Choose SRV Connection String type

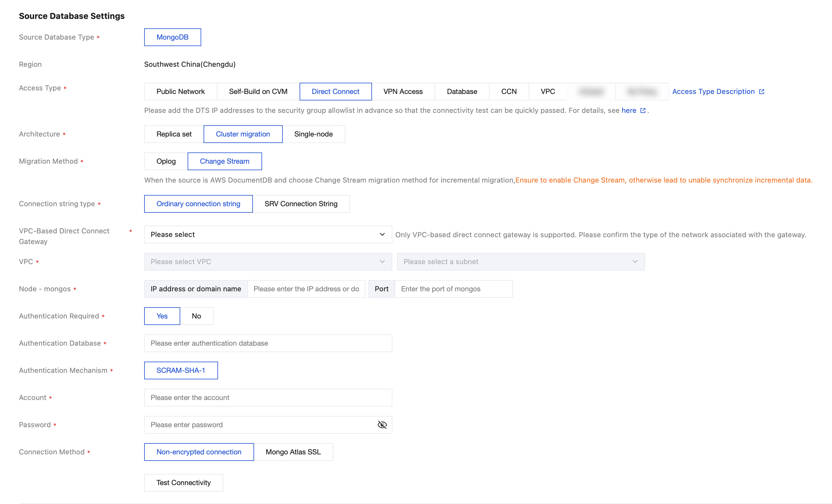coord(301,204)
